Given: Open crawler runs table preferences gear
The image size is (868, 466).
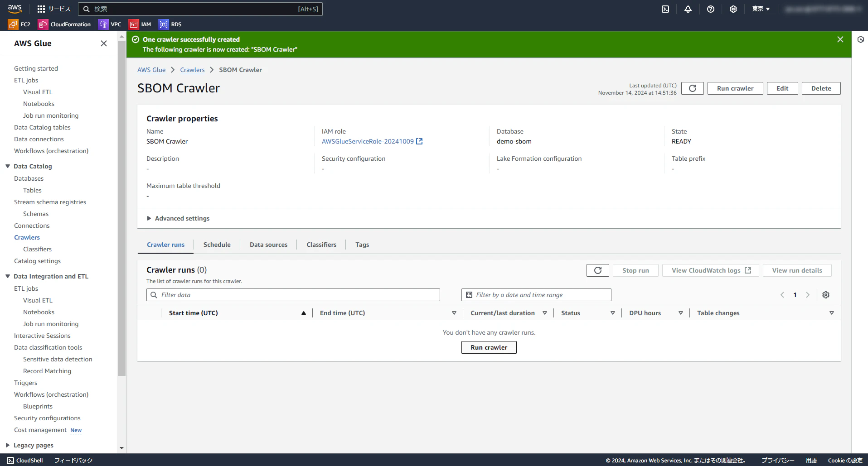Looking at the screenshot, I should coord(826,295).
